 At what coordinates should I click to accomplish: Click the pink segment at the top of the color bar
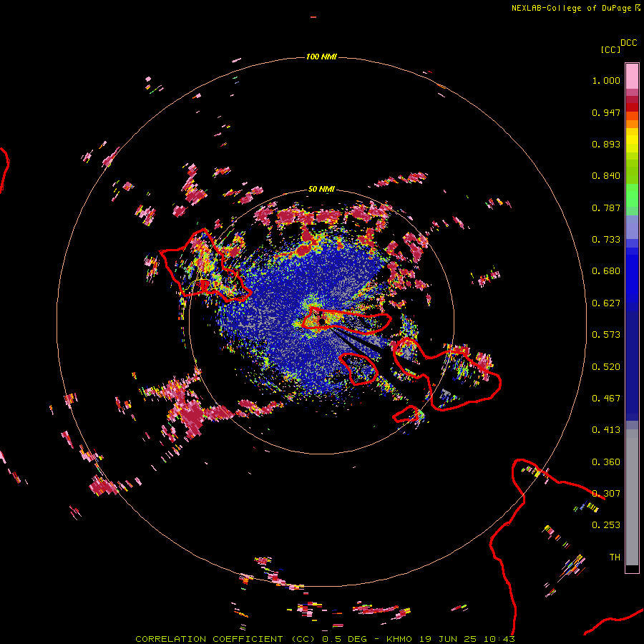click(632, 76)
